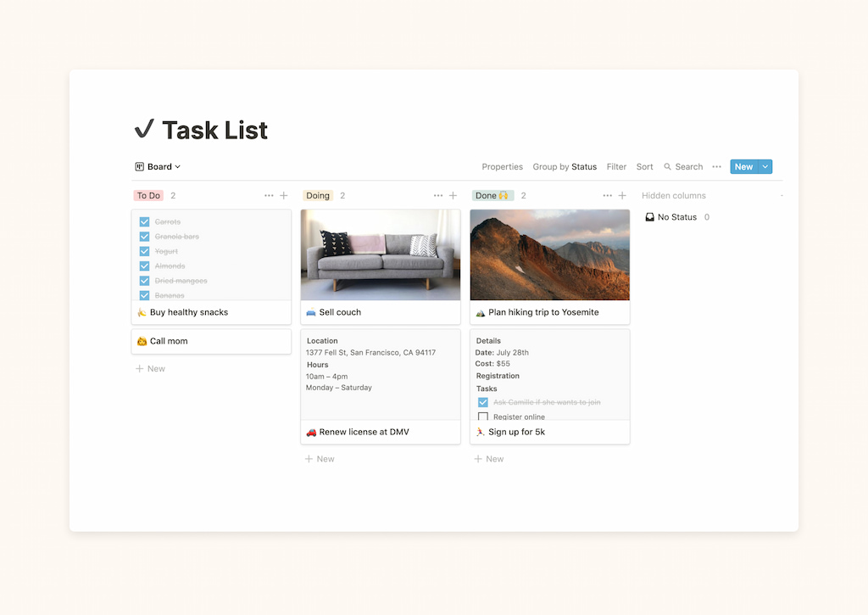
Task: Add a card with Doing plus icon
Action: point(453,196)
